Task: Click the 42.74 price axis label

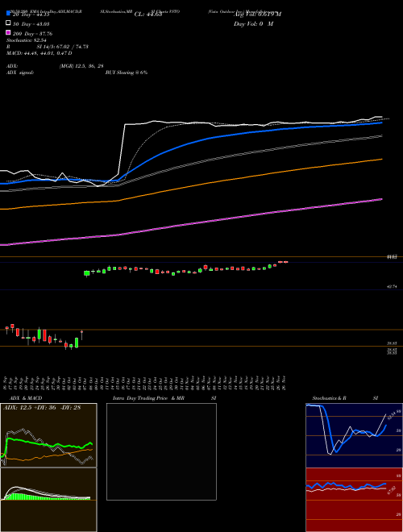Action: (x=393, y=287)
